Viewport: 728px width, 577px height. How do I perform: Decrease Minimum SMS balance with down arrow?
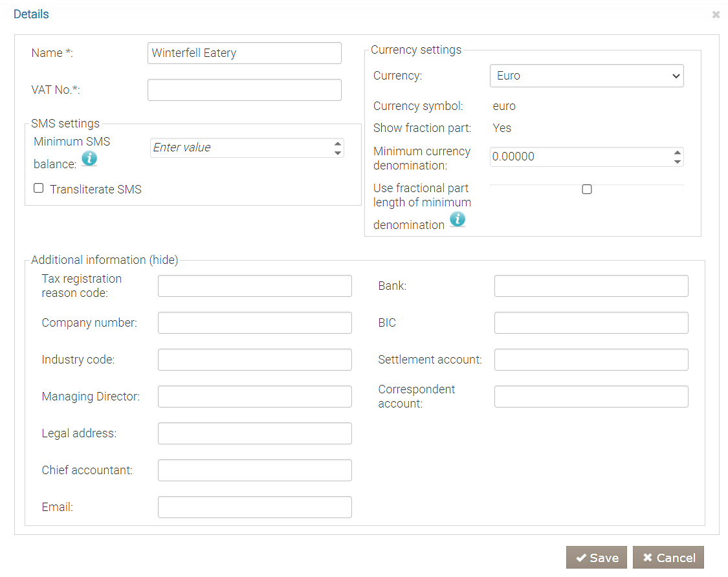(337, 153)
